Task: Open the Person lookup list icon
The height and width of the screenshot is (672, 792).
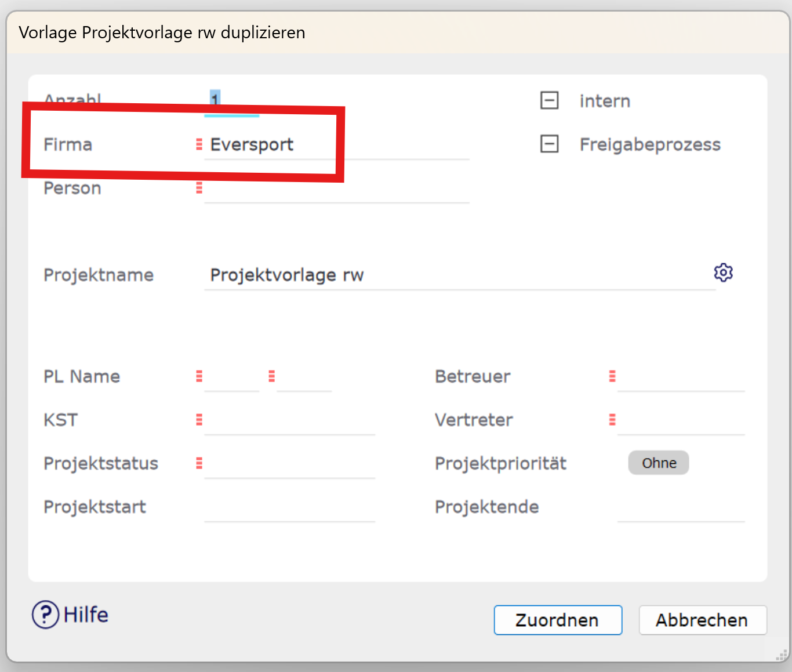Action: coord(199,188)
